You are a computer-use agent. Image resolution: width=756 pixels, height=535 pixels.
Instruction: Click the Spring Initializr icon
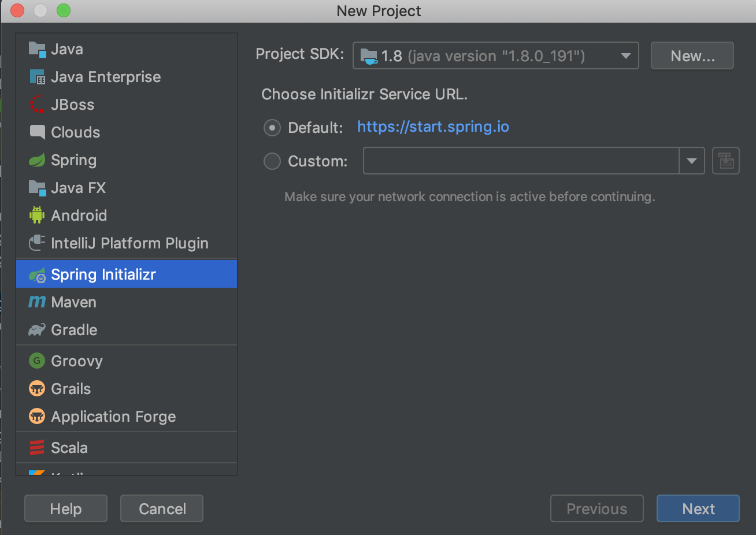pos(37,275)
